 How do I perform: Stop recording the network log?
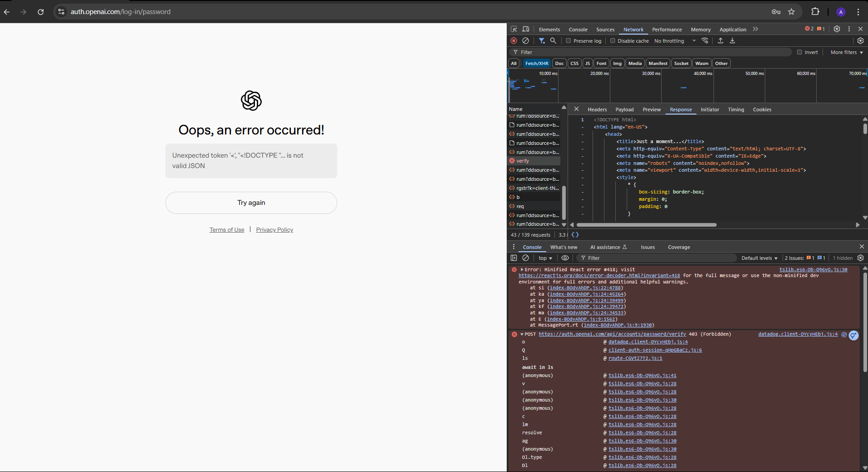coord(514,41)
